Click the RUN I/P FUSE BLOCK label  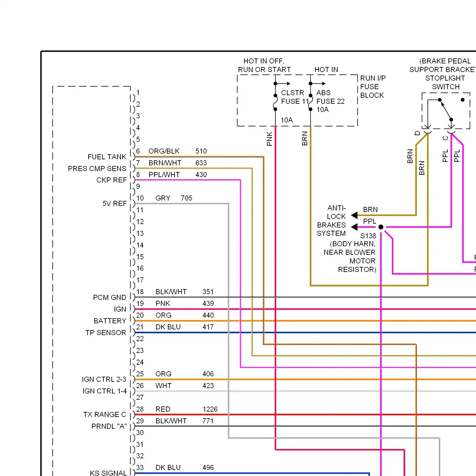click(x=373, y=87)
